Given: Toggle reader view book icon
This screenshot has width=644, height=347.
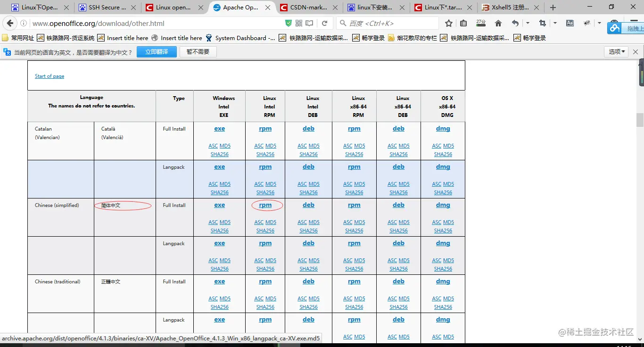Looking at the screenshot, I should [309, 23].
